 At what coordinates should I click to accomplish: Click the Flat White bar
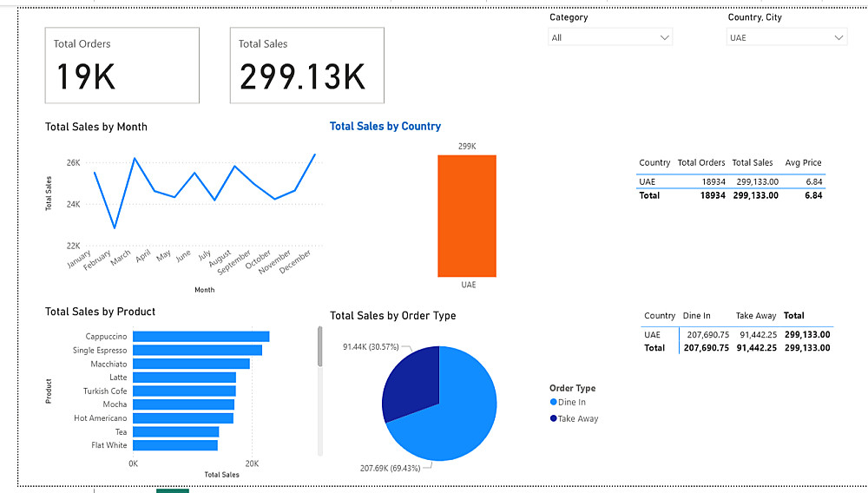(175, 445)
